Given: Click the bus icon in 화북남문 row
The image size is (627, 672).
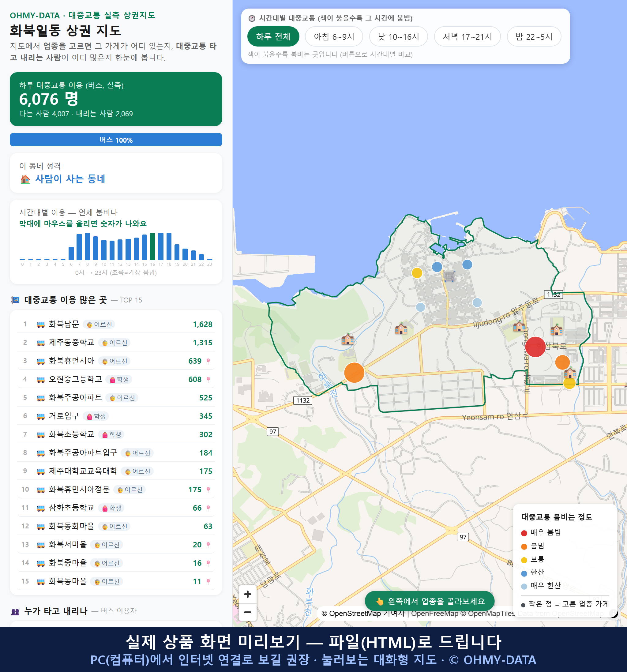Looking at the screenshot, I should click(40, 325).
